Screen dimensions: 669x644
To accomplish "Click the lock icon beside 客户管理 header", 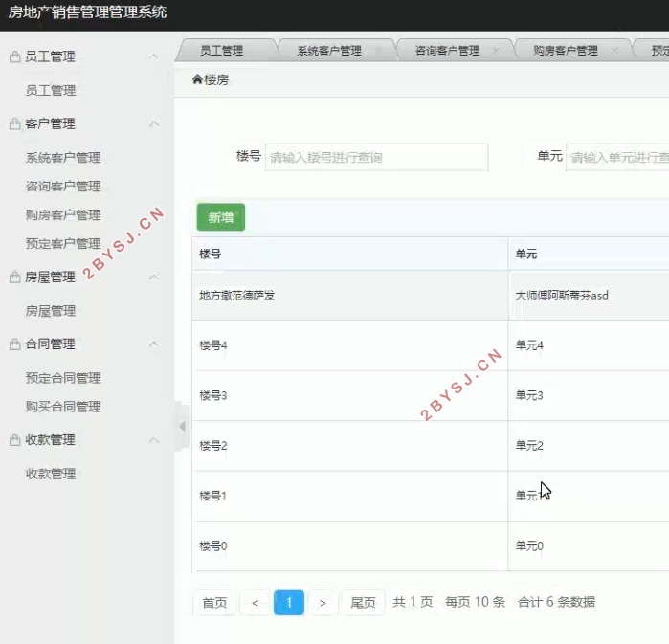I will [15, 123].
